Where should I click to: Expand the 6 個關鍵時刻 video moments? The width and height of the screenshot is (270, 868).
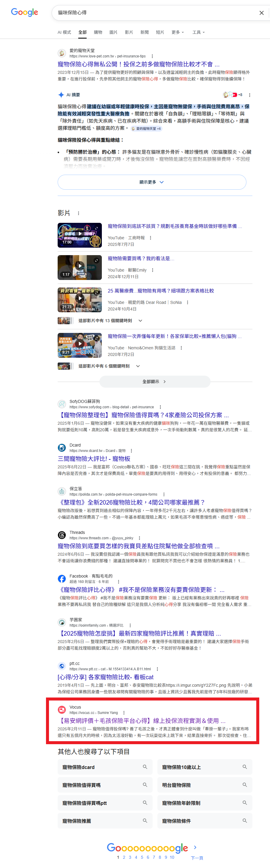138,366
